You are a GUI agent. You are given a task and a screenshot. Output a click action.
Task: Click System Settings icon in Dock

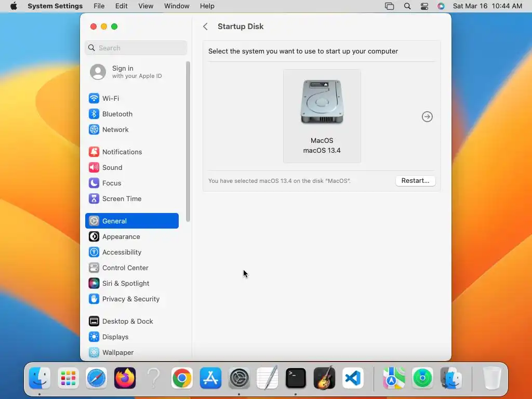239,378
